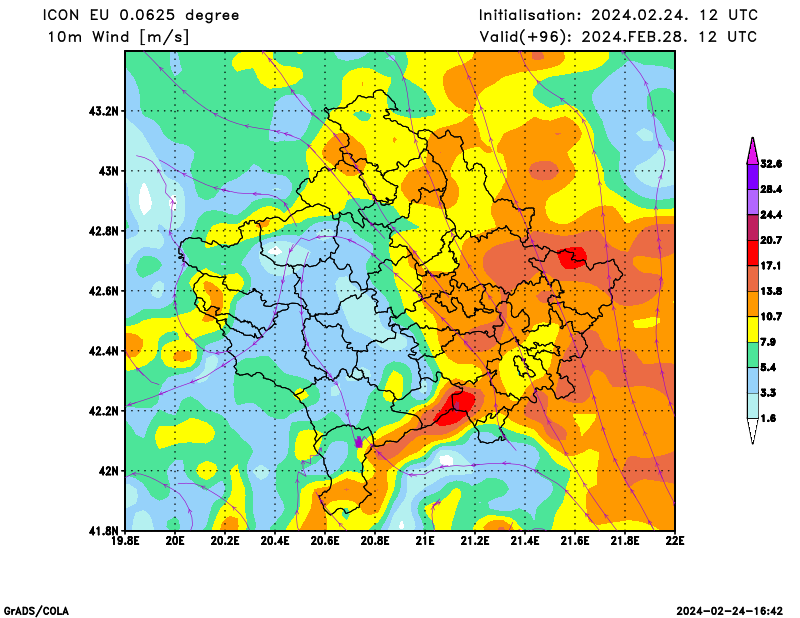The width and height of the screenshot is (800, 618).
Task: Click the 2024-02-24-16:42 timestamp
Action: [730, 611]
